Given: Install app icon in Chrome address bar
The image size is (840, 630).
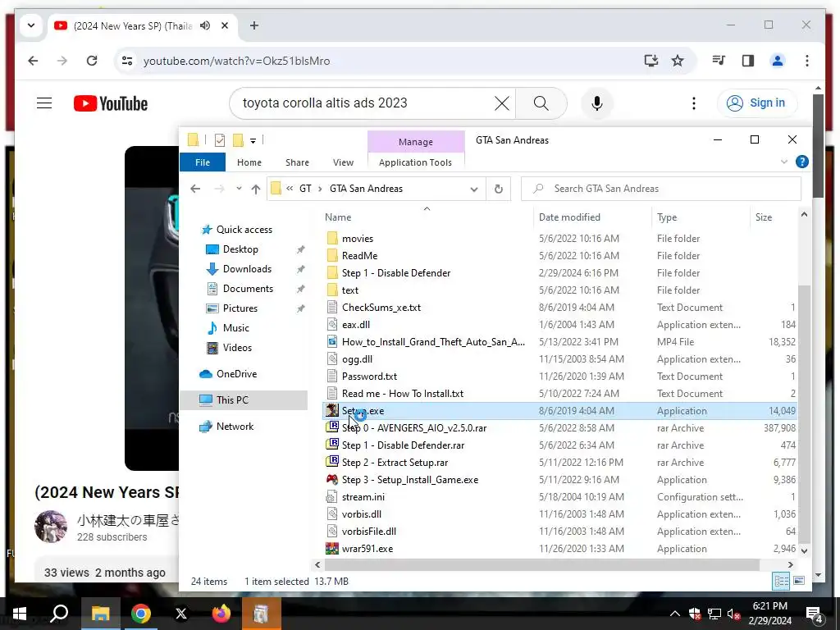Looking at the screenshot, I should pyautogui.click(x=651, y=61).
